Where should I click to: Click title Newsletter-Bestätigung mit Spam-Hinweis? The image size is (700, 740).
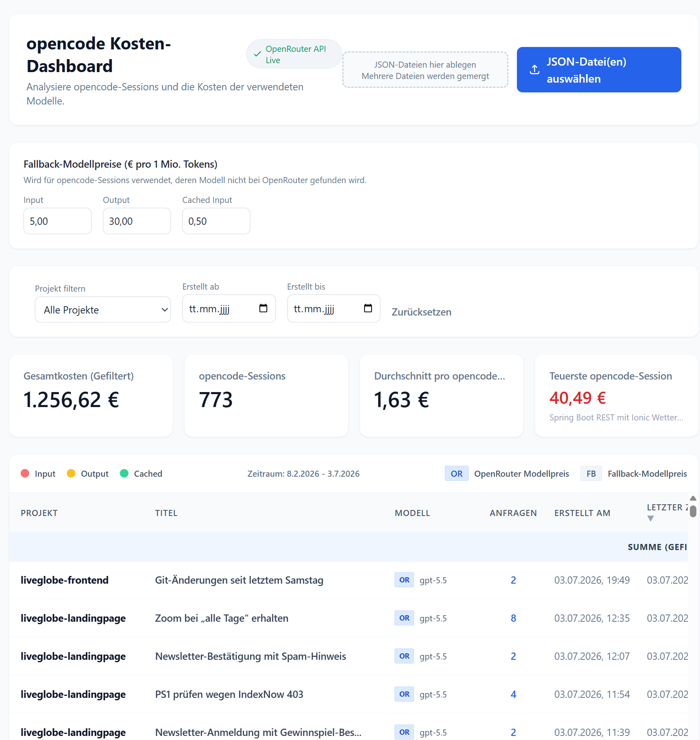point(250,656)
